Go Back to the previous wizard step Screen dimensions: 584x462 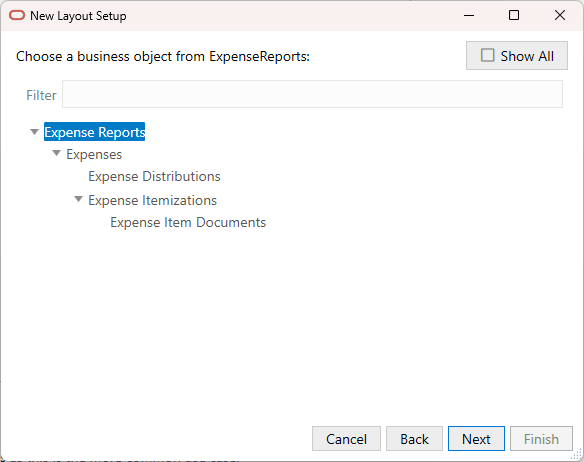(x=414, y=439)
